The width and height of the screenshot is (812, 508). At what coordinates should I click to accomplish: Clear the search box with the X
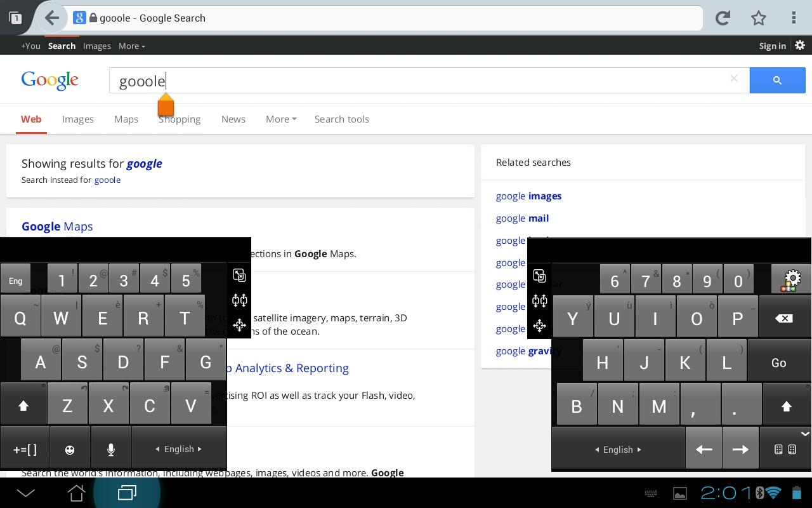(734, 79)
